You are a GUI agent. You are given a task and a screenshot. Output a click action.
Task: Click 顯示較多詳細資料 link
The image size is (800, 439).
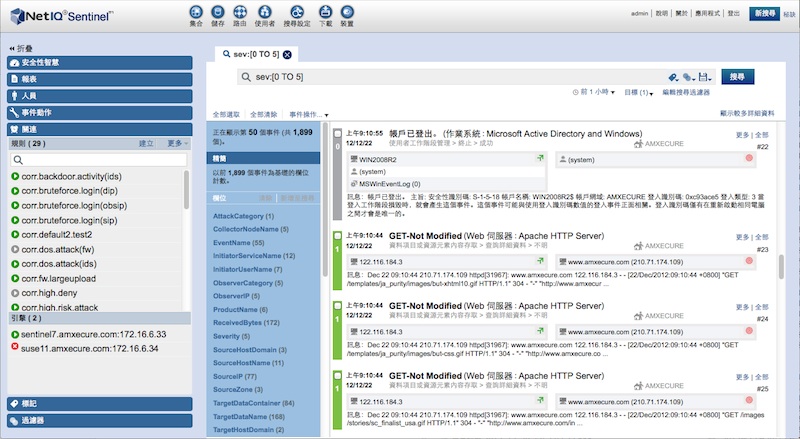click(x=747, y=113)
